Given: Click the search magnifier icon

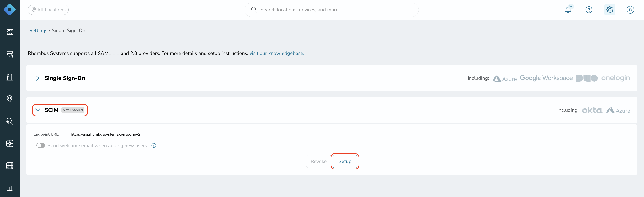Looking at the screenshot, I should pos(254,10).
